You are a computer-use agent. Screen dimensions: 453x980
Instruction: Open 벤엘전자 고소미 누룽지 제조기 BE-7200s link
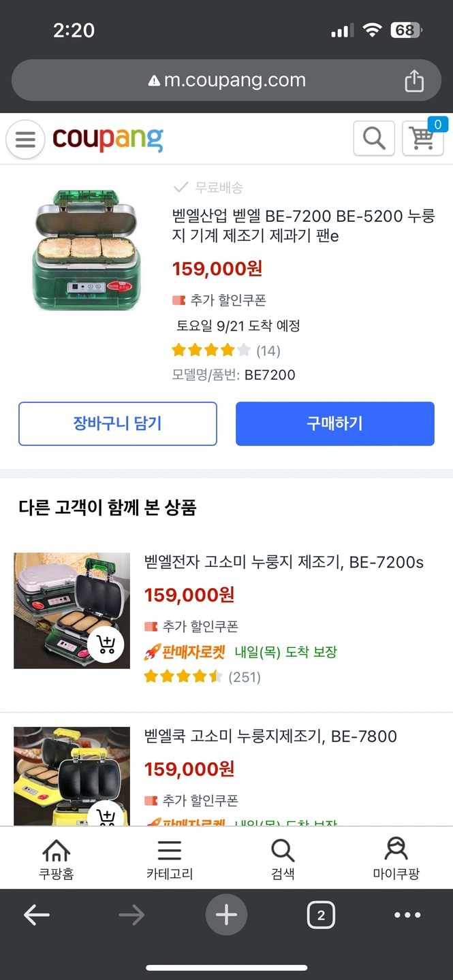[283, 562]
